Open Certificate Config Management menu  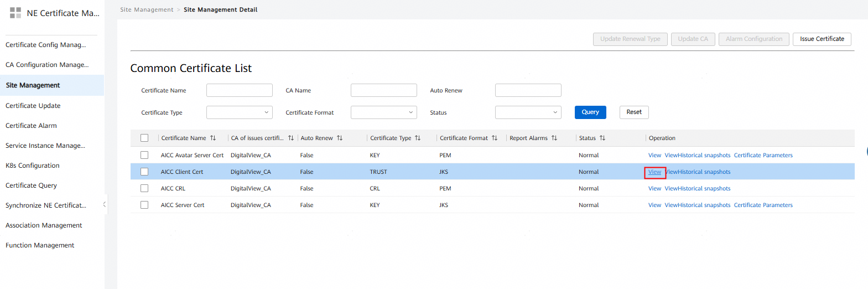pyautogui.click(x=46, y=45)
